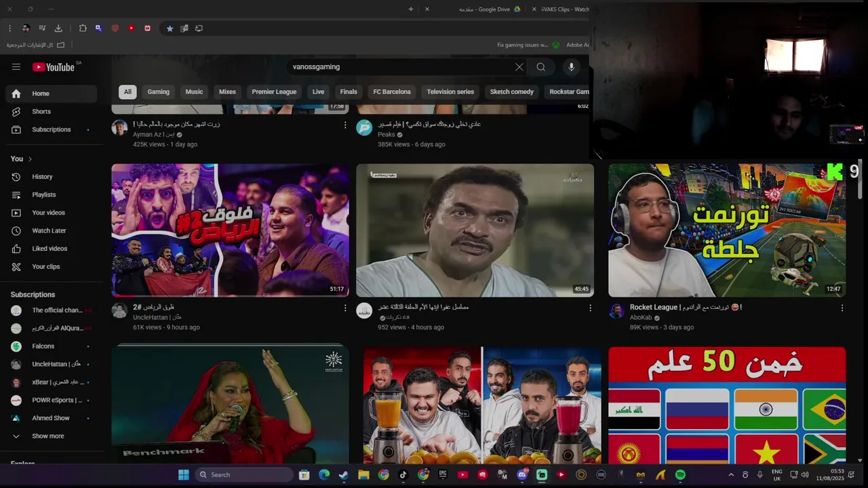Open Peaks channel name link
Viewport: 868px width, 488px height.
point(387,135)
